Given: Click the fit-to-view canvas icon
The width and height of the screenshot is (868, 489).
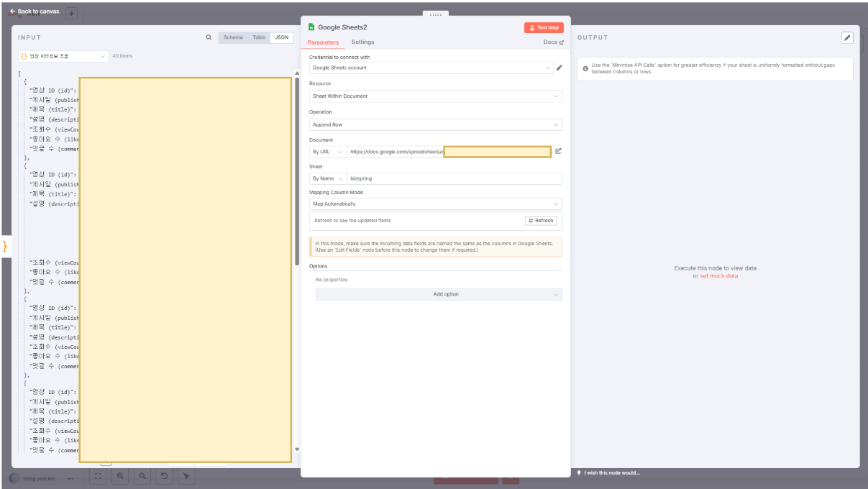Looking at the screenshot, I should coord(99,476).
